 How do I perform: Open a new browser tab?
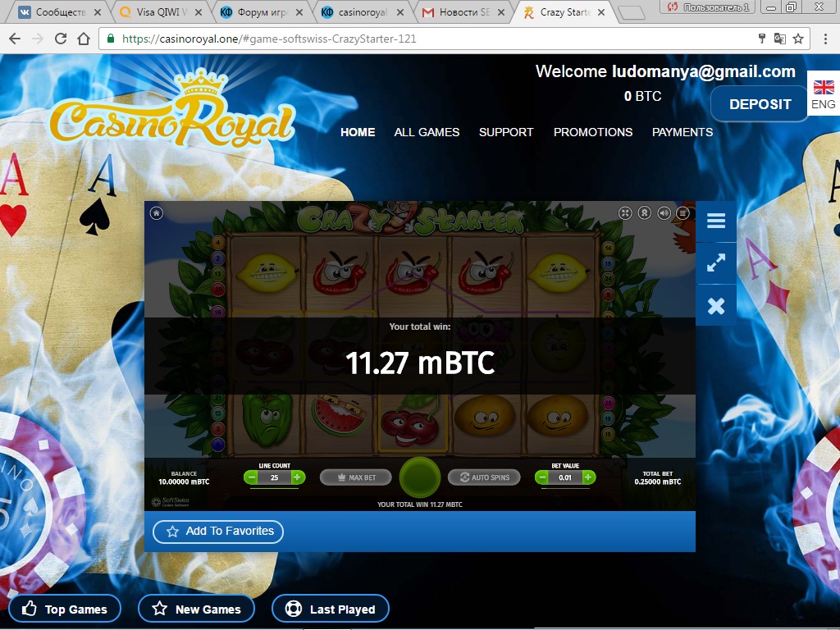[x=631, y=12]
